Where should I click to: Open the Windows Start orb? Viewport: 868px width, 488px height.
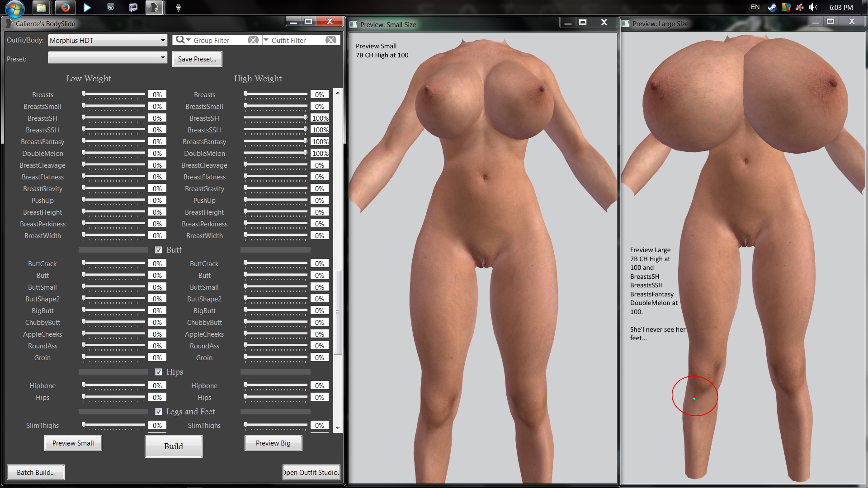[x=14, y=8]
